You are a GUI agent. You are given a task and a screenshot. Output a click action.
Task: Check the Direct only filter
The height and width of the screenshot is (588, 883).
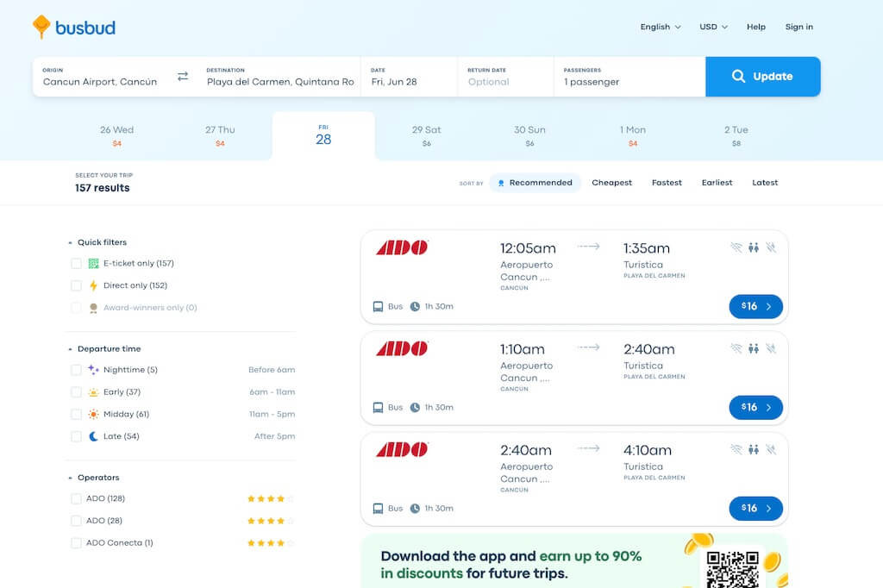pyautogui.click(x=76, y=285)
